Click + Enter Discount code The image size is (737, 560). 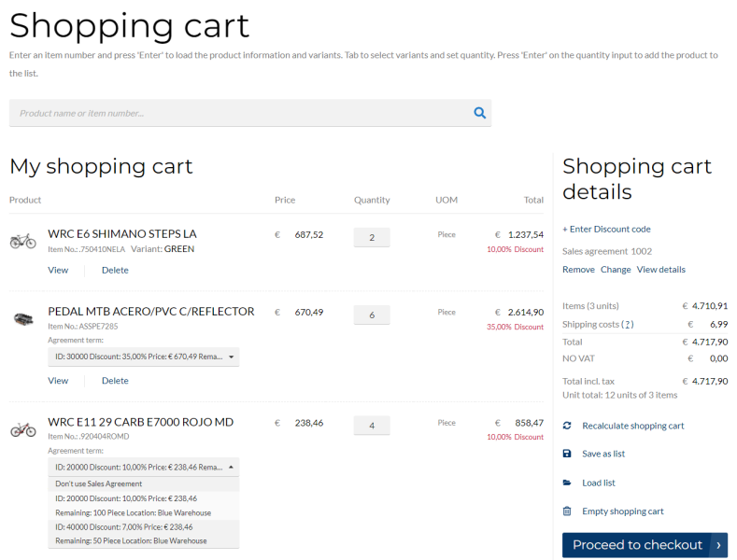click(x=606, y=229)
